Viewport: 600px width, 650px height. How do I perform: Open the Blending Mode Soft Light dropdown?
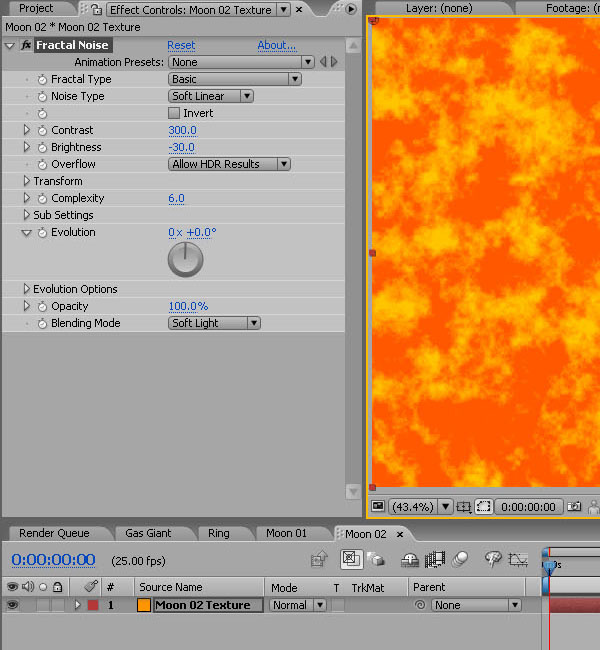pos(214,323)
